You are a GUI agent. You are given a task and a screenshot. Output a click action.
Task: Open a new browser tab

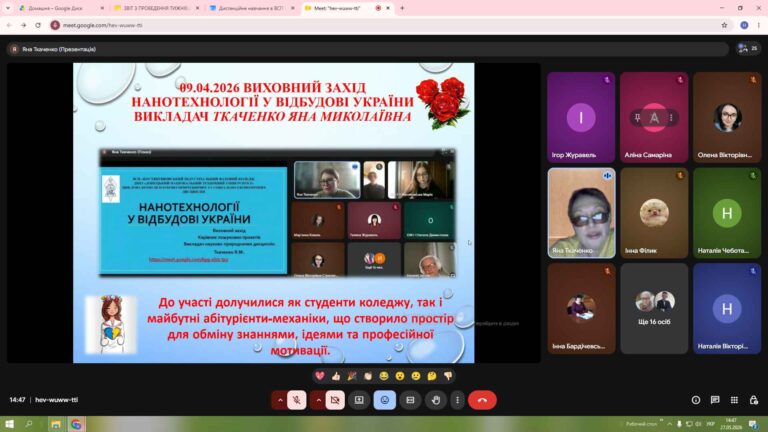tap(402, 8)
